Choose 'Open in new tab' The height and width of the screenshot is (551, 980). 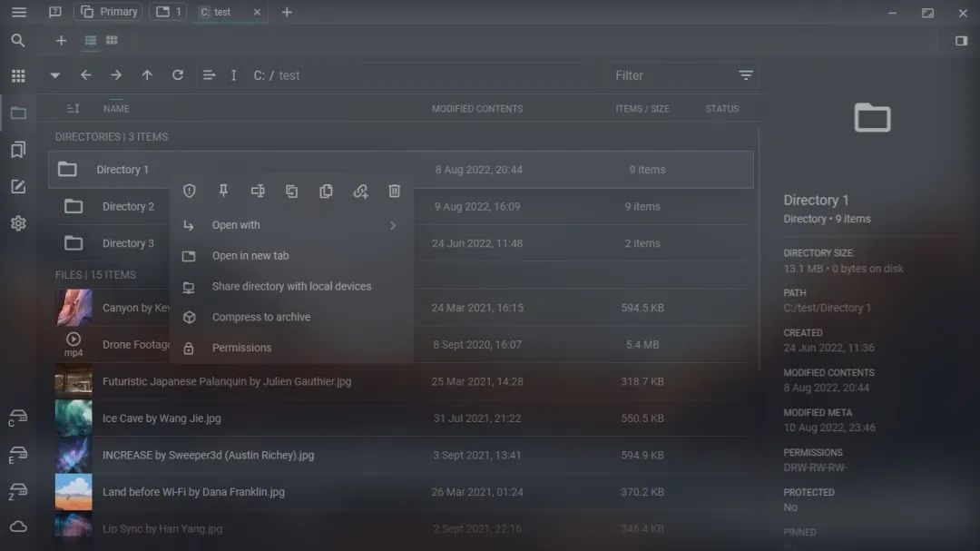coord(291,256)
